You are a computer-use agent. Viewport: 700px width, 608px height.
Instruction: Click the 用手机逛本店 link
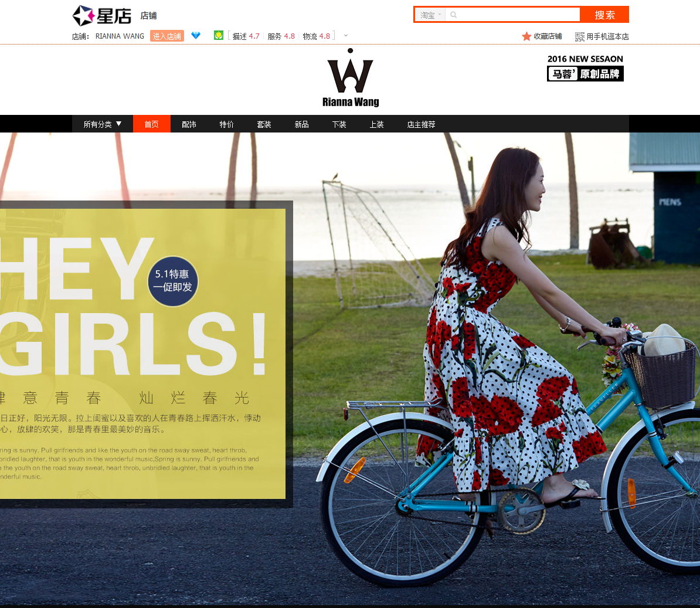[x=607, y=36]
